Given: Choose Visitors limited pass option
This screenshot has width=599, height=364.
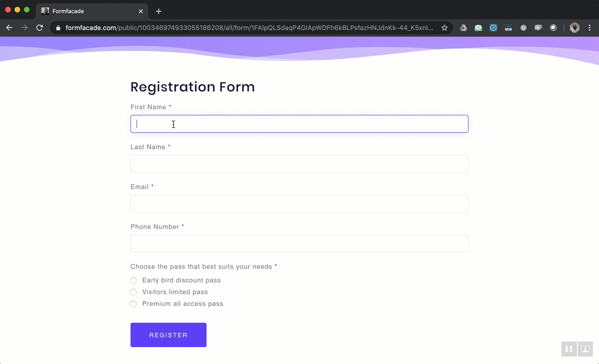Looking at the screenshot, I should [x=133, y=292].
